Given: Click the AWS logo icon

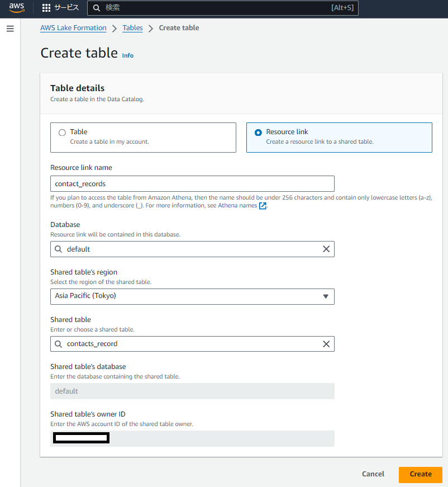Looking at the screenshot, I should coord(17,8).
